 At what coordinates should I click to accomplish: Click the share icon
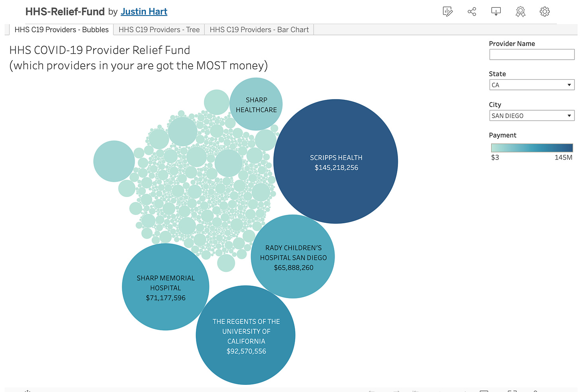coord(472,12)
